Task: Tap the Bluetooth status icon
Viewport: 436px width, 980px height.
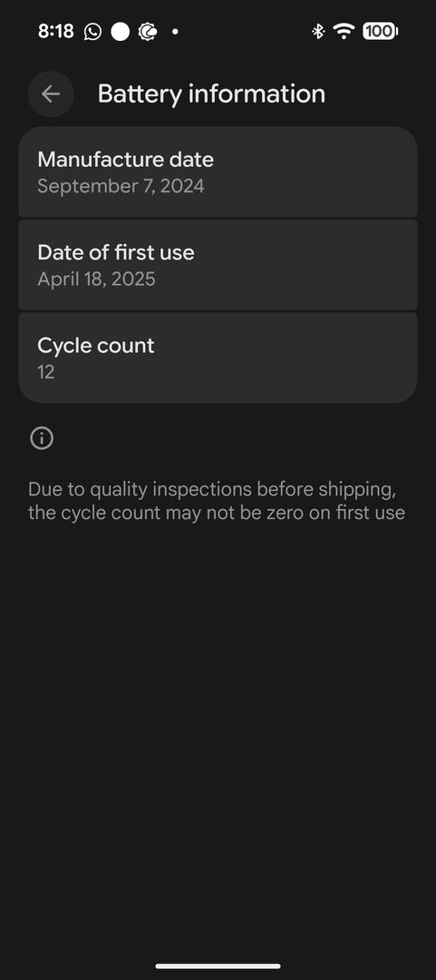Action: coord(318,31)
